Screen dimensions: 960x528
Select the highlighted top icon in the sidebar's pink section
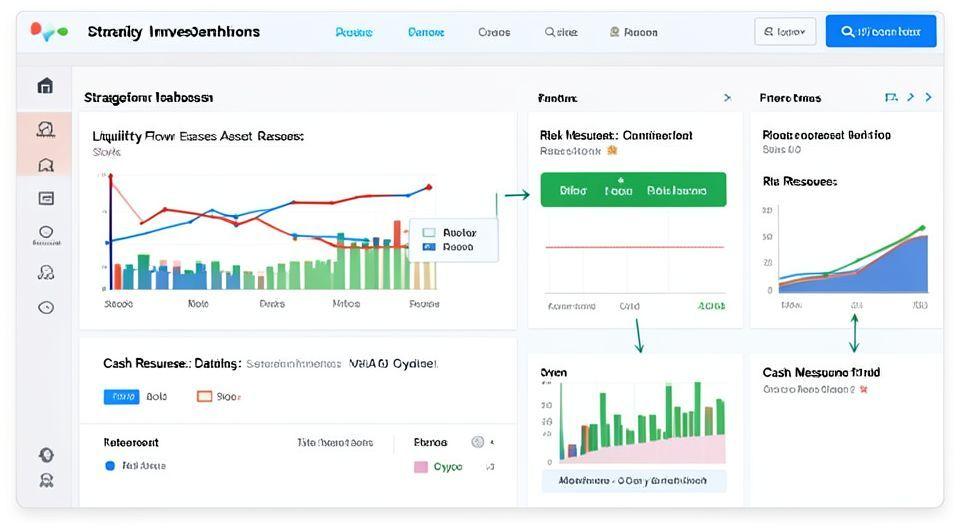tap(45, 129)
